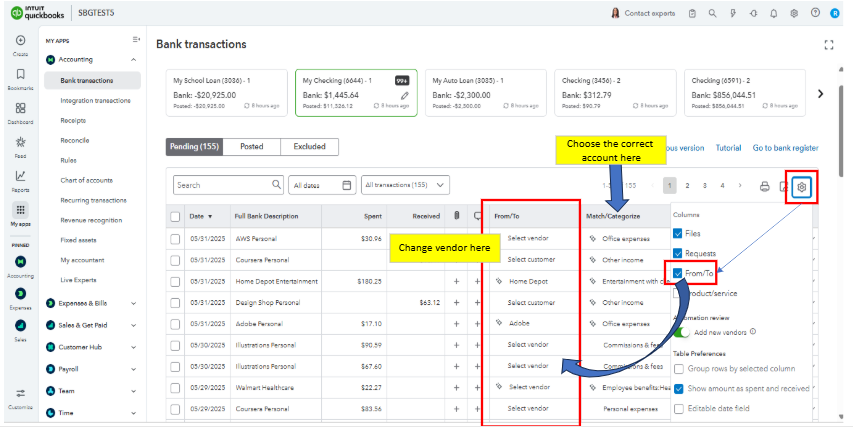
Task: Enable Group rows by selected column
Action: pos(679,369)
